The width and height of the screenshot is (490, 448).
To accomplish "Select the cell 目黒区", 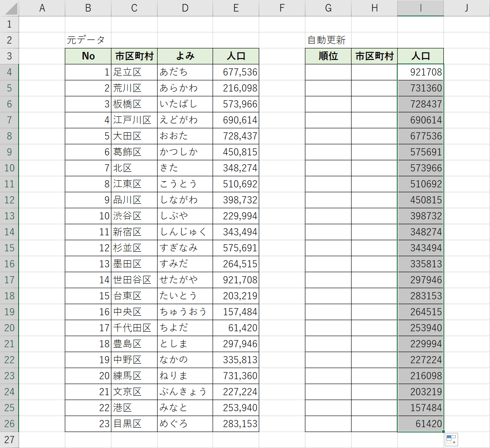I will point(134,424).
